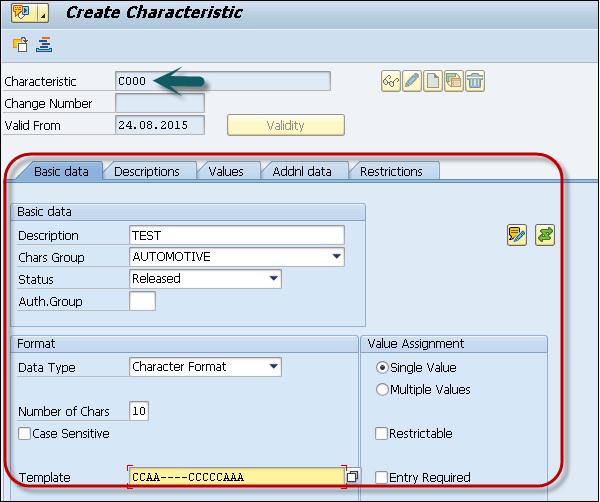Viewport: 600px width, 502px height.
Task: Go to the Addnl data tab
Action: (302, 171)
